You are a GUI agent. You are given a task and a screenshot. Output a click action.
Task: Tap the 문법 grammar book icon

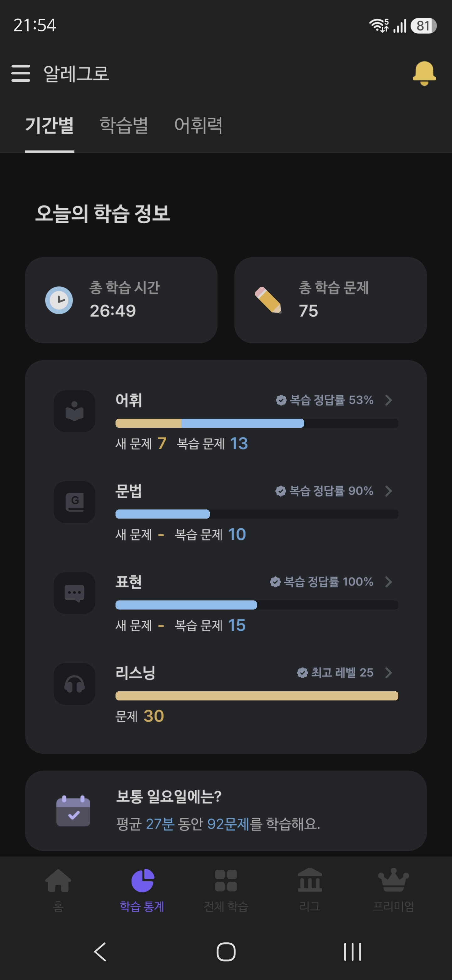click(x=74, y=502)
